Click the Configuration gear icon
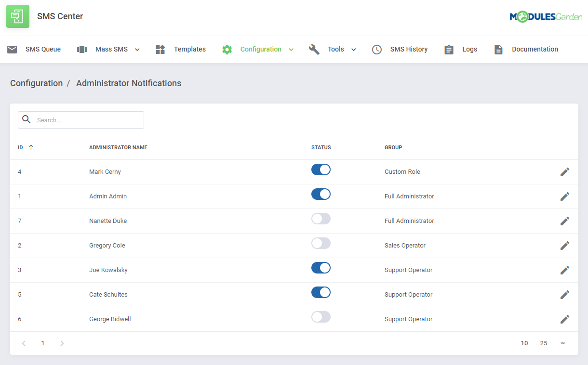588x365 pixels. click(x=227, y=49)
